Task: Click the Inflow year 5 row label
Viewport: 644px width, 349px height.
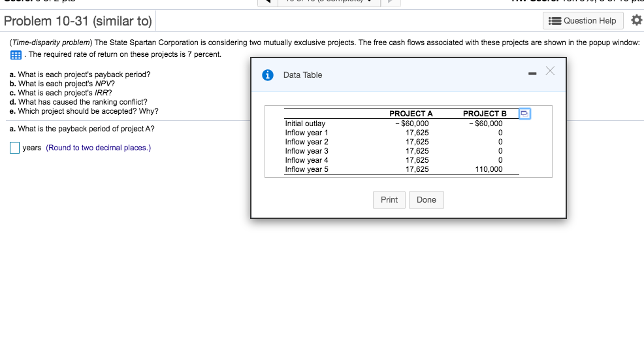Action: [x=307, y=169]
